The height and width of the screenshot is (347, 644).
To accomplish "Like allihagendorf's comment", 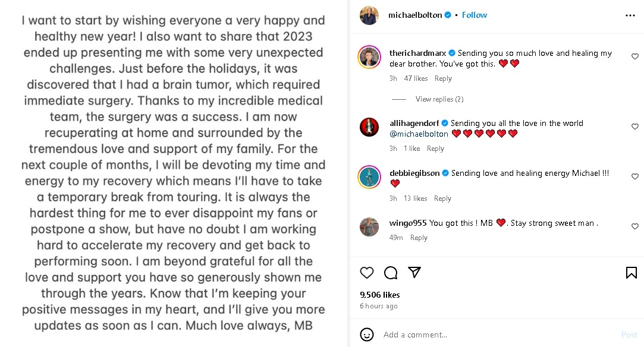I will (635, 127).
